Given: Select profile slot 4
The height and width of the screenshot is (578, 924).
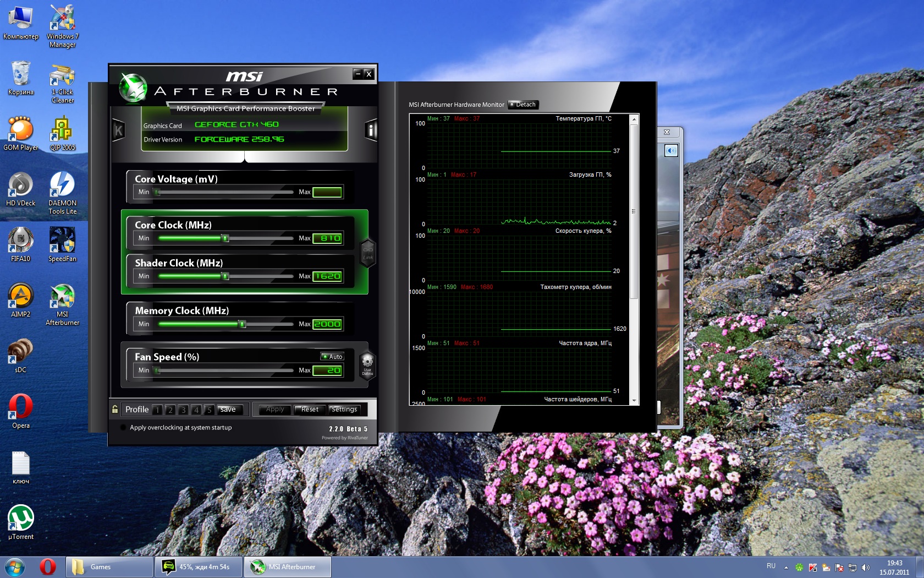Looking at the screenshot, I should 196,410.
